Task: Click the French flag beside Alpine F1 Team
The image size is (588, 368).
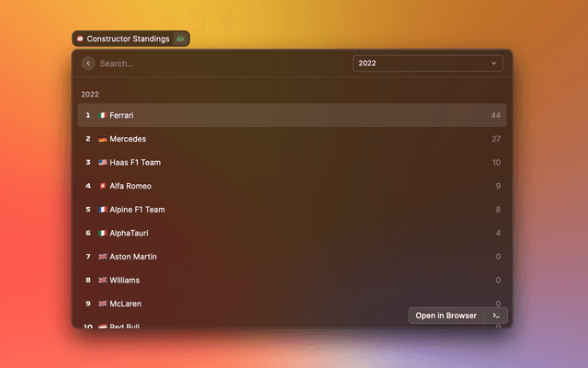Action: [103, 210]
